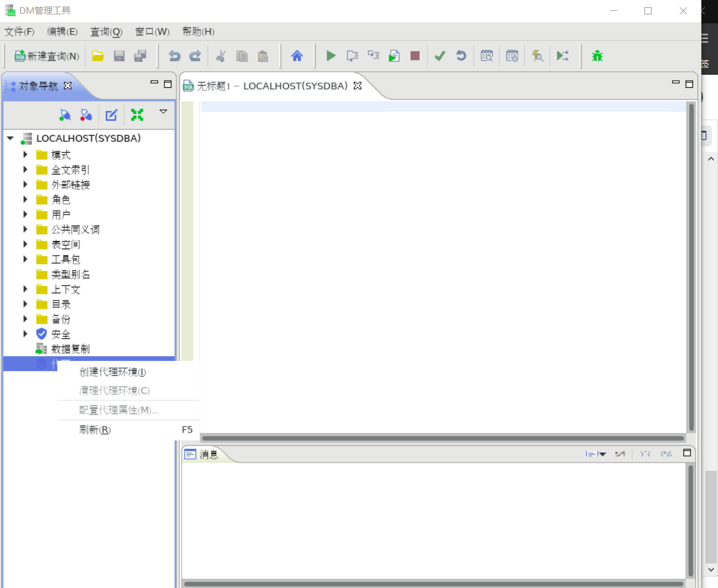Click the Undo arrow in the toolbar
This screenshot has height=588, width=718.
pyautogui.click(x=174, y=56)
